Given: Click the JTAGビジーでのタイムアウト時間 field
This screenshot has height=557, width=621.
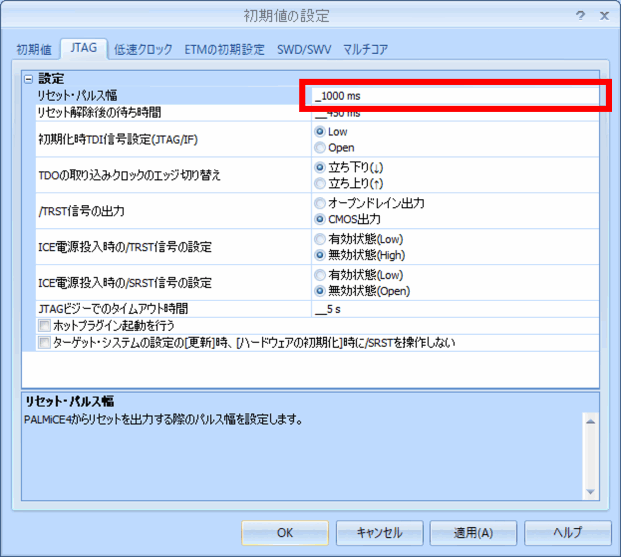Looking at the screenshot, I should click(x=455, y=309).
